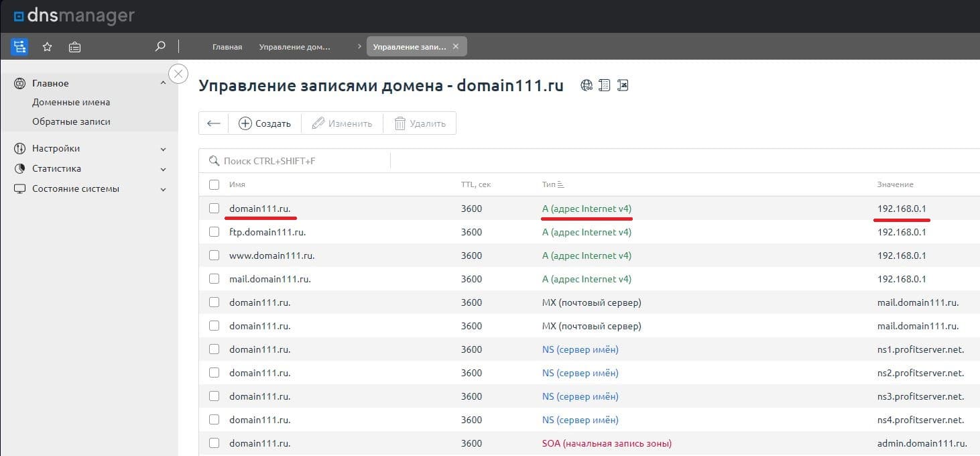Viewport: 980px width, 456px height.
Task: Expand the Состояние системы section
Action: coord(163,189)
